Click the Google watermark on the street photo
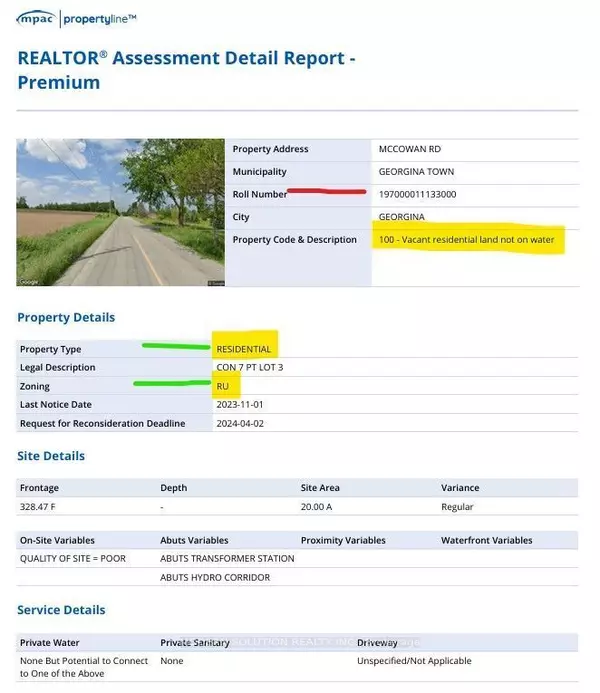600x693 pixels. [26, 283]
